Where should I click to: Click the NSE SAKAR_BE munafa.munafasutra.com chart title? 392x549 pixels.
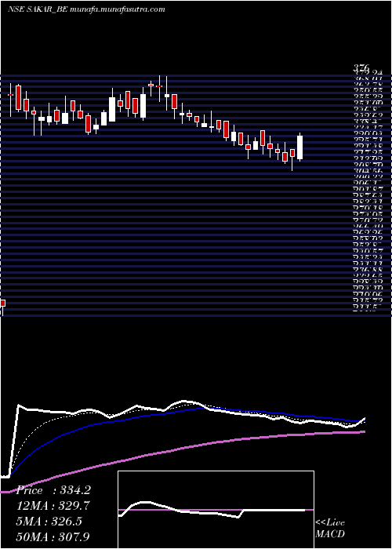(x=86, y=9)
